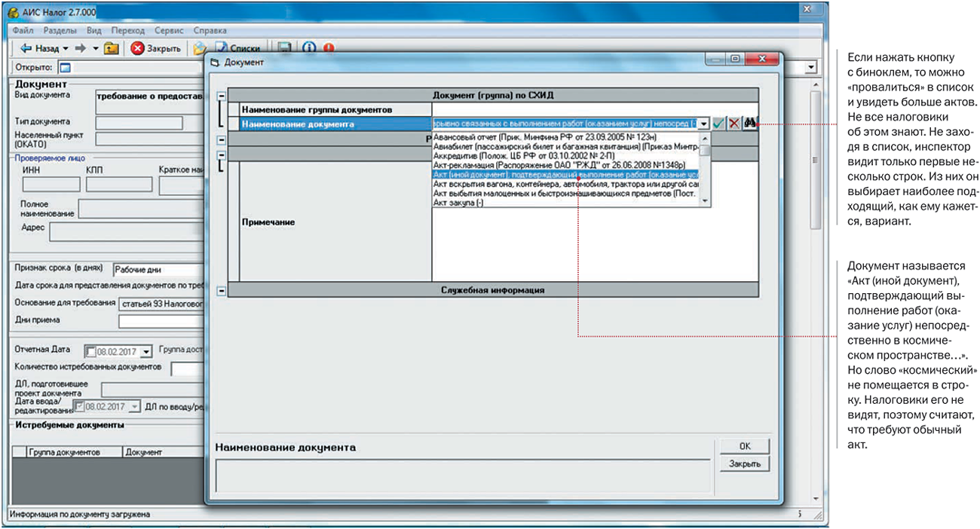This screenshot has width=980, height=529.
Task: Click the Назад back arrow icon
Action: pyautogui.click(x=26, y=48)
